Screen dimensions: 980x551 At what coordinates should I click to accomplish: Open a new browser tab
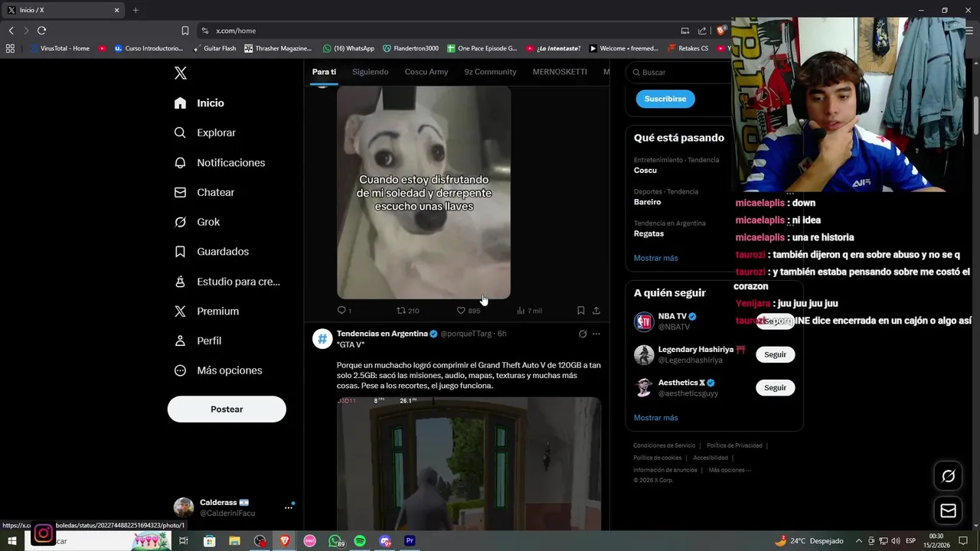(136, 10)
